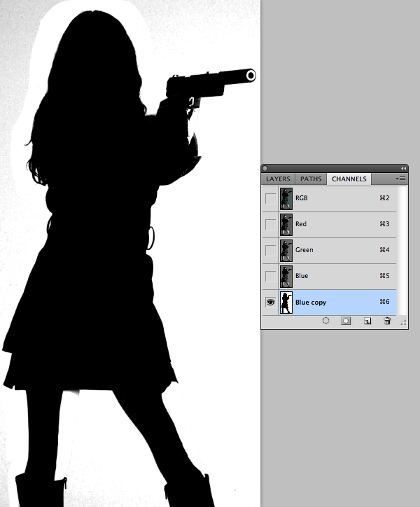Select the Green channel name

304,249
